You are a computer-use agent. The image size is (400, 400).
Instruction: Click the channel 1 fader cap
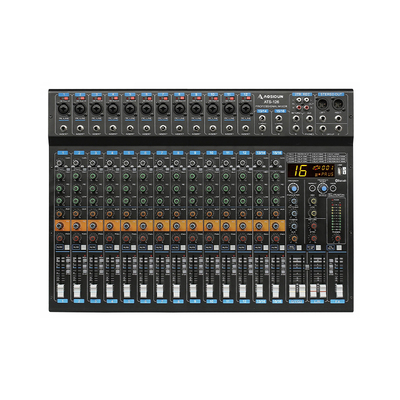coord(60,291)
